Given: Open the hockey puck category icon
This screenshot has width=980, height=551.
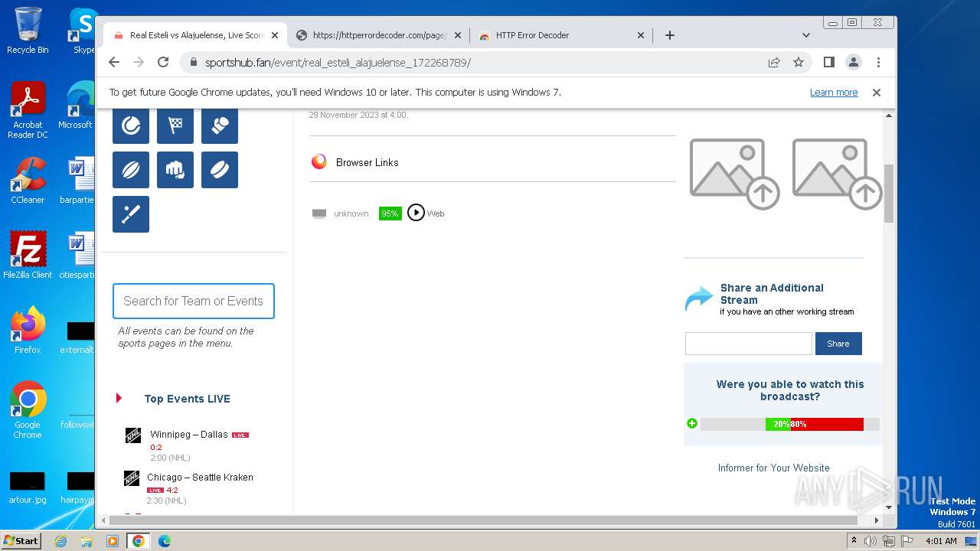Looking at the screenshot, I should point(220,170).
